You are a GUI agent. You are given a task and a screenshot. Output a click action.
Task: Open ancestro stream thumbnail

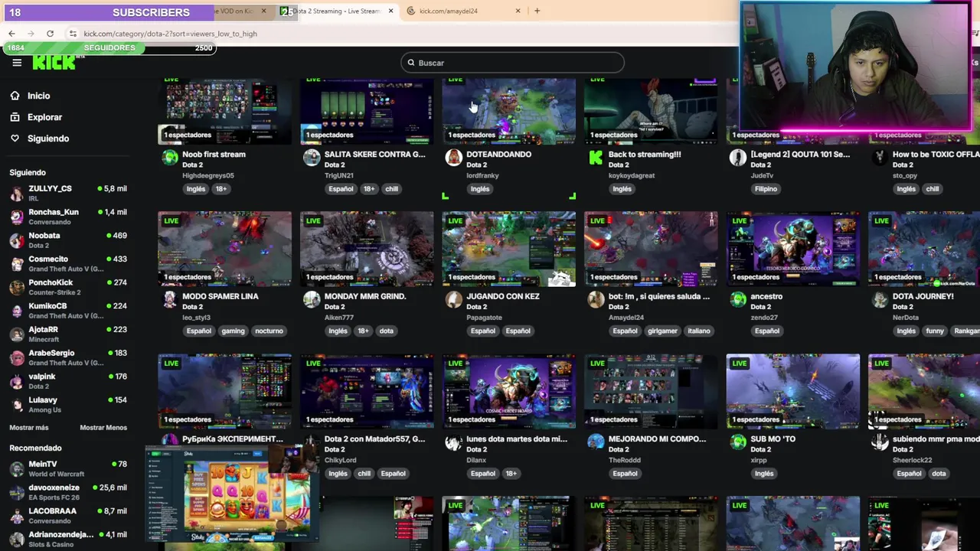(x=792, y=249)
